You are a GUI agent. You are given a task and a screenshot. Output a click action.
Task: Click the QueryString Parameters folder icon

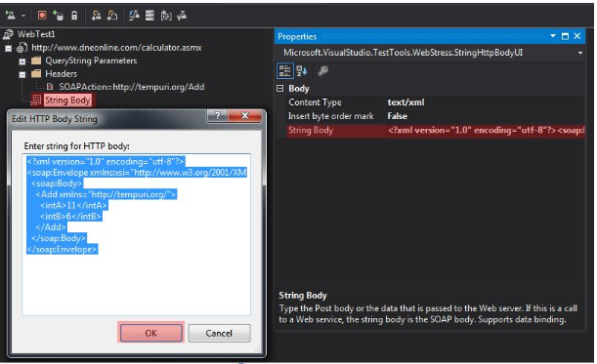click(x=36, y=61)
